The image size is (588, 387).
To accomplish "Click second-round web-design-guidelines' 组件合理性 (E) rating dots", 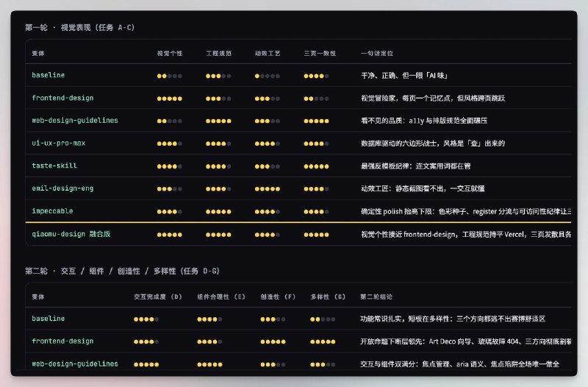I will coord(209,364).
